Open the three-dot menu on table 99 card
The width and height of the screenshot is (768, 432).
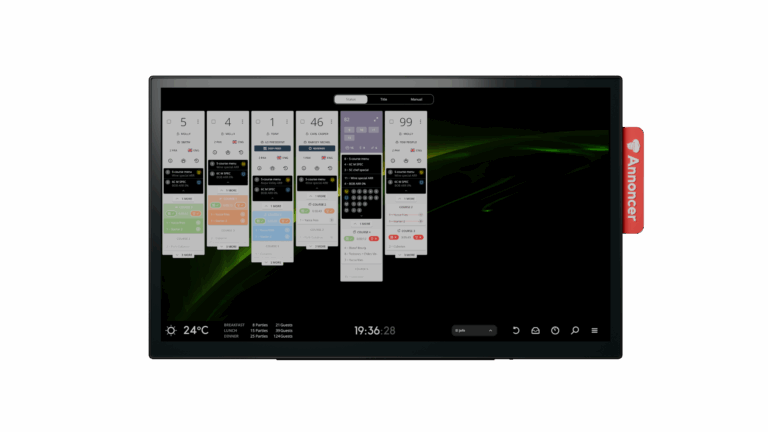(421, 122)
